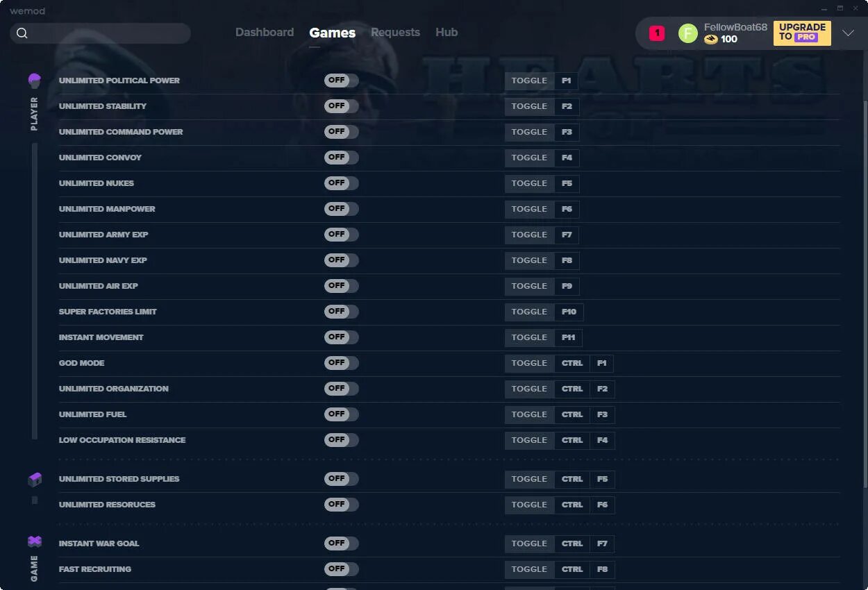Click Toggle button for Low Occupation Resistance
This screenshot has width=868, height=590.
point(529,440)
